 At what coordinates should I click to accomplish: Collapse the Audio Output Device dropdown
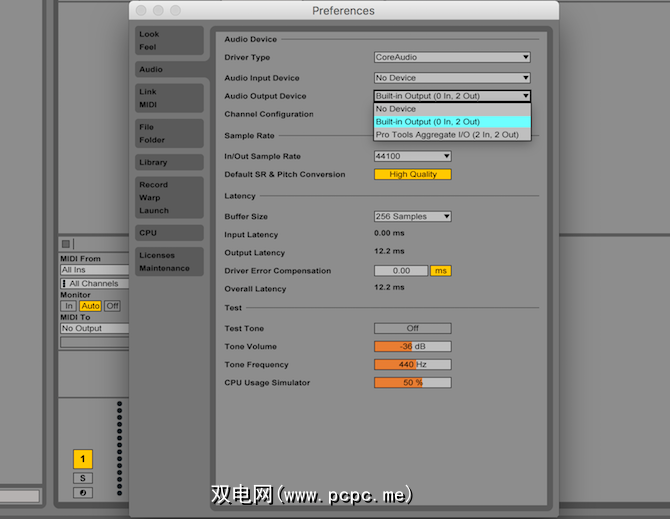pyautogui.click(x=452, y=96)
